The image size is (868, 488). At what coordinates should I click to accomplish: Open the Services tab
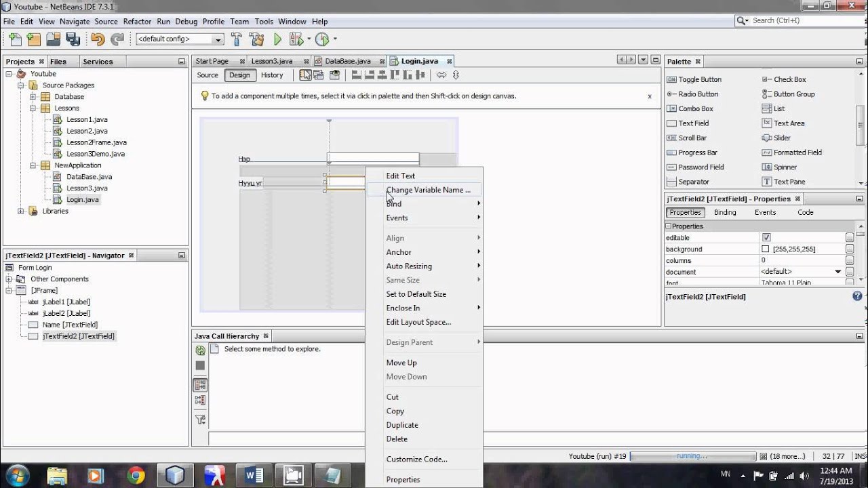[x=98, y=62]
